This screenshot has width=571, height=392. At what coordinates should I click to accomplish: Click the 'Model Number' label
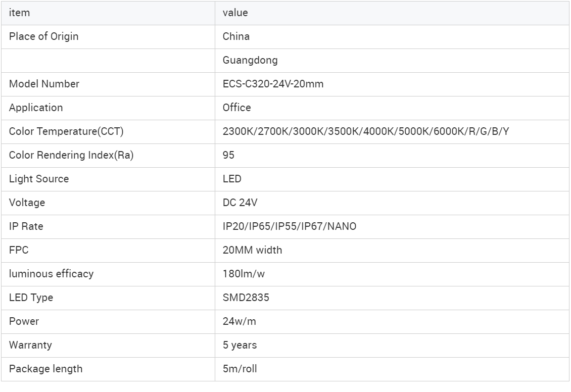click(44, 84)
